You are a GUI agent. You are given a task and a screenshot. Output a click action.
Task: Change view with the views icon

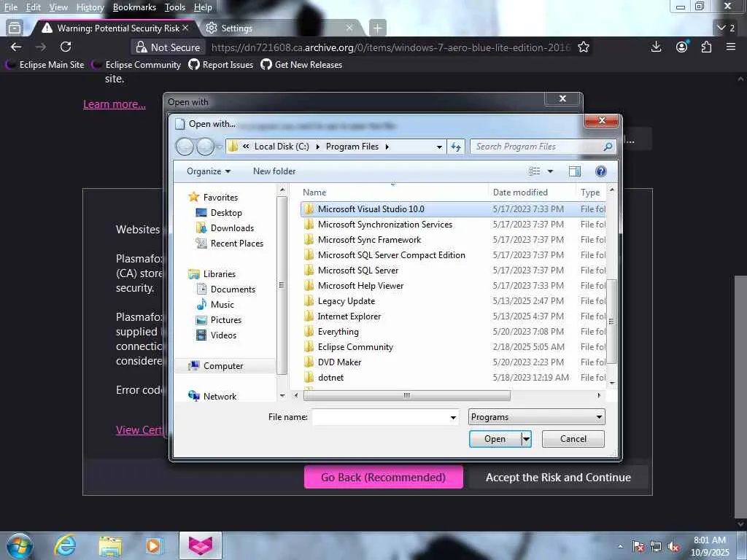[535, 171]
